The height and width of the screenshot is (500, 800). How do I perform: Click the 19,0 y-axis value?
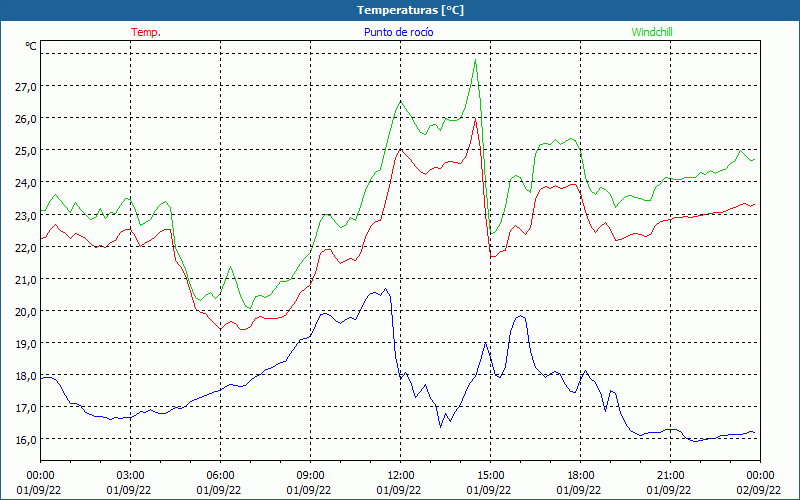coord(26,344)
